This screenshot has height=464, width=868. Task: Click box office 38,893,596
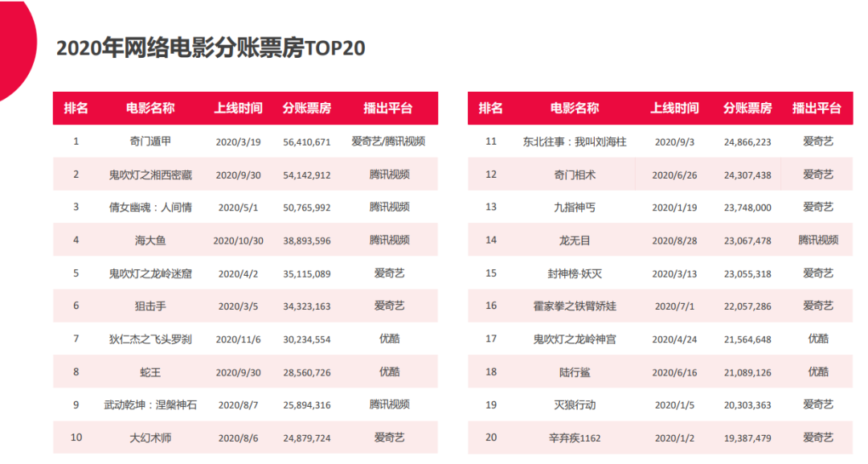(x=307, y=241)
